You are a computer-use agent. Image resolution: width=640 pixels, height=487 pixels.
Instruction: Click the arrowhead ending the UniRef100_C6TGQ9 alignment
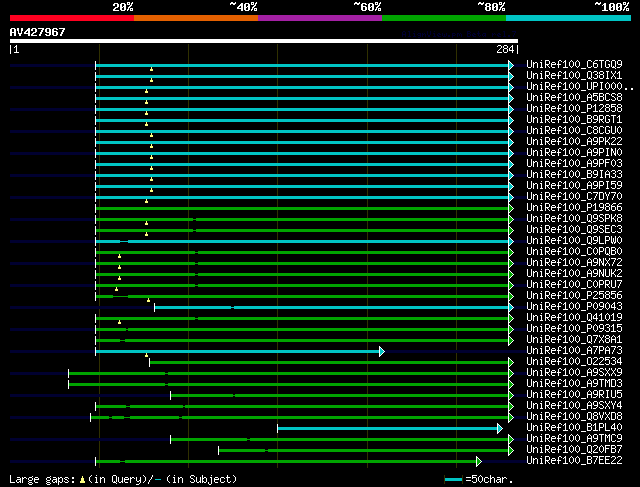(x=511, y=65)
